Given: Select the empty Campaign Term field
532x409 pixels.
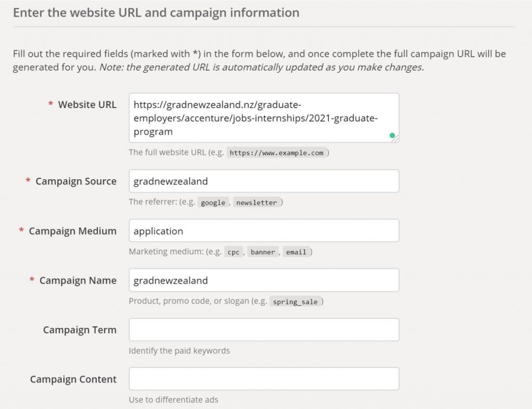Looking at the screenshot, I should pos(264,329).
